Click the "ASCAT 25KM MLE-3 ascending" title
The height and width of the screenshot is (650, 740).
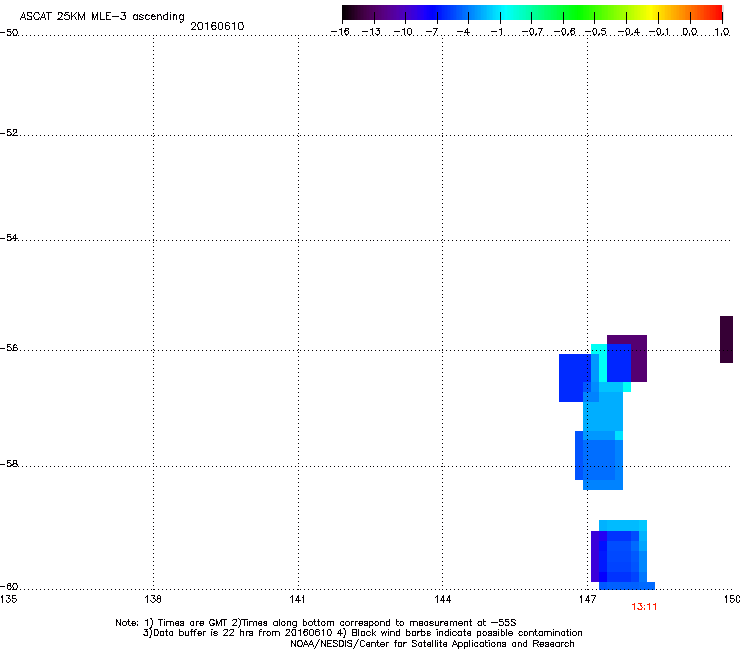coord(102,17)
